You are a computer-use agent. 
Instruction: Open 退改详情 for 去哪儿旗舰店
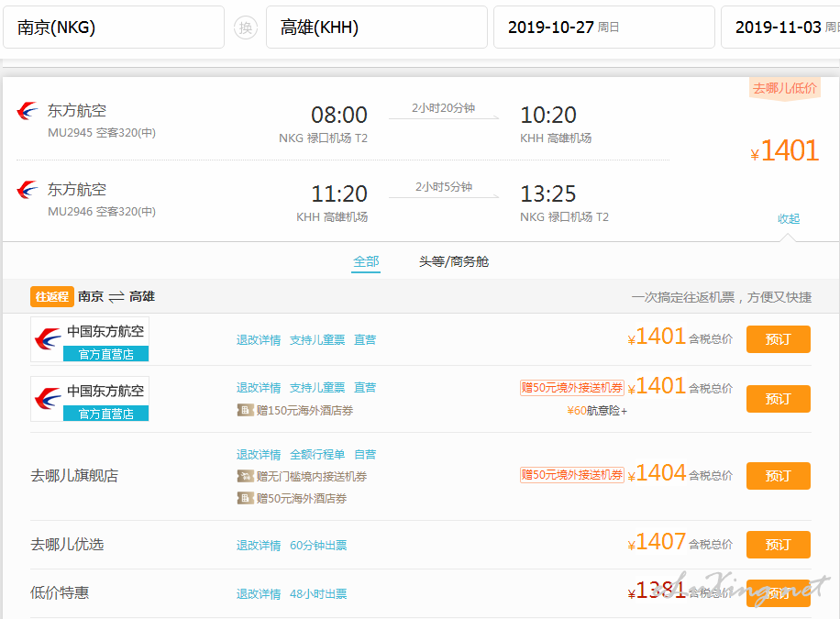[x=259, y=455]
